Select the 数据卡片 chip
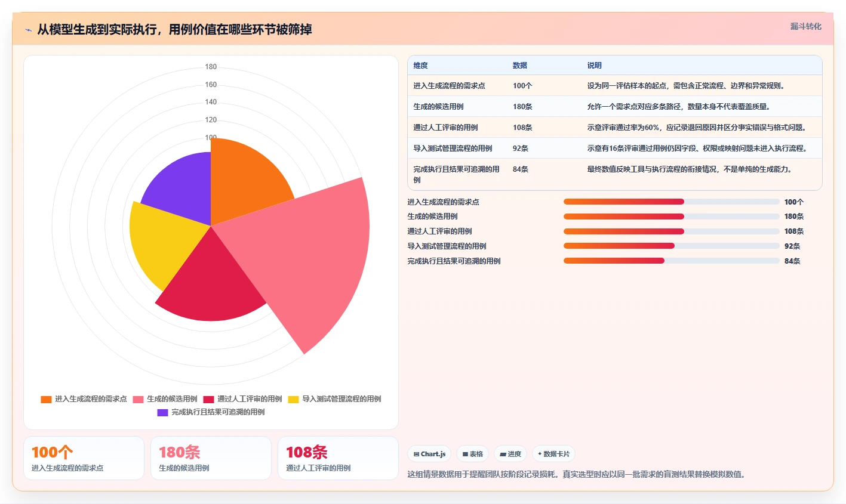This screenshot has height=504, width=846. click(x=553, y=454)
